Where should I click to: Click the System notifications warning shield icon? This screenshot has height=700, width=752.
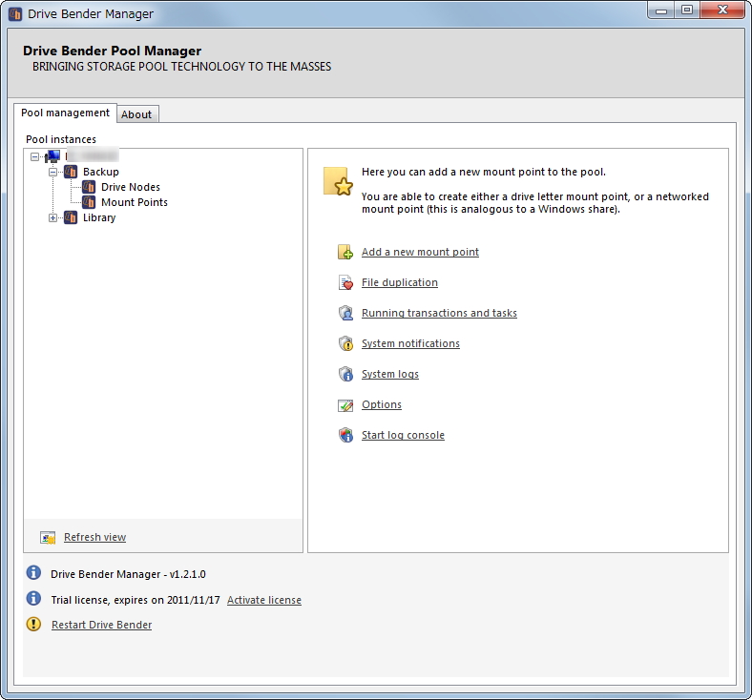coord(345,343)
